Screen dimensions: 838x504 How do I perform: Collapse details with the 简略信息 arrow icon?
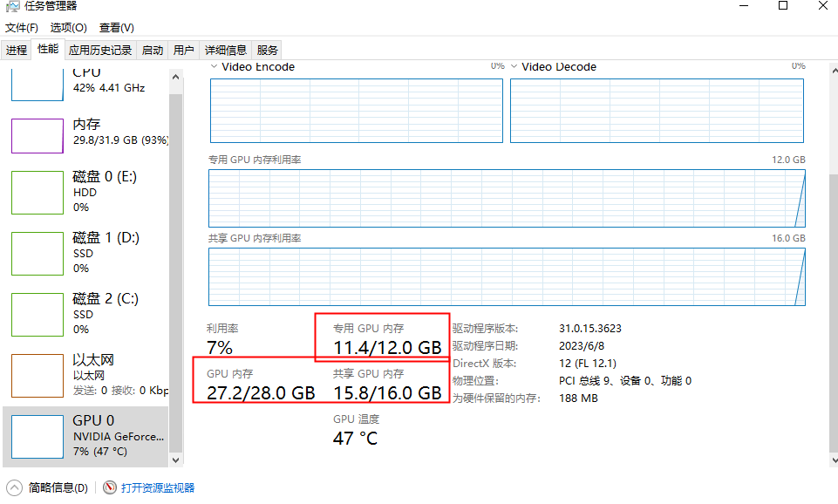14,488
